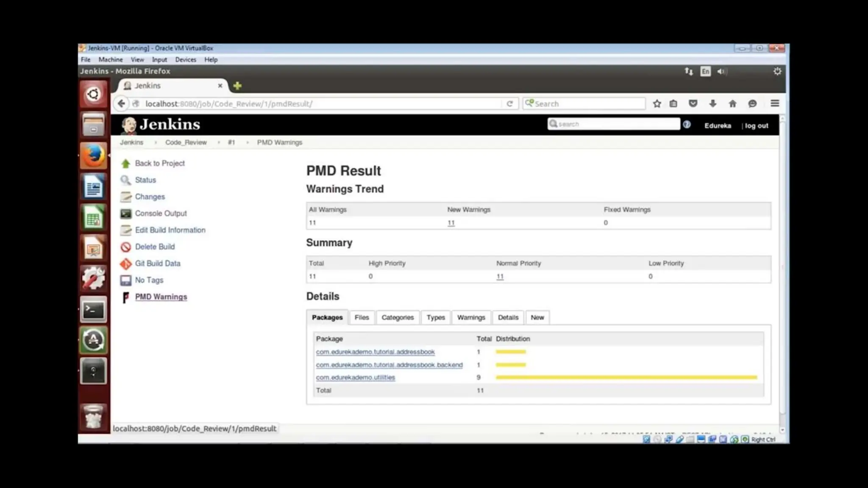This screenshot has height=488, width=868.
Task: Select the Packages tab
Action: (327, 317)
